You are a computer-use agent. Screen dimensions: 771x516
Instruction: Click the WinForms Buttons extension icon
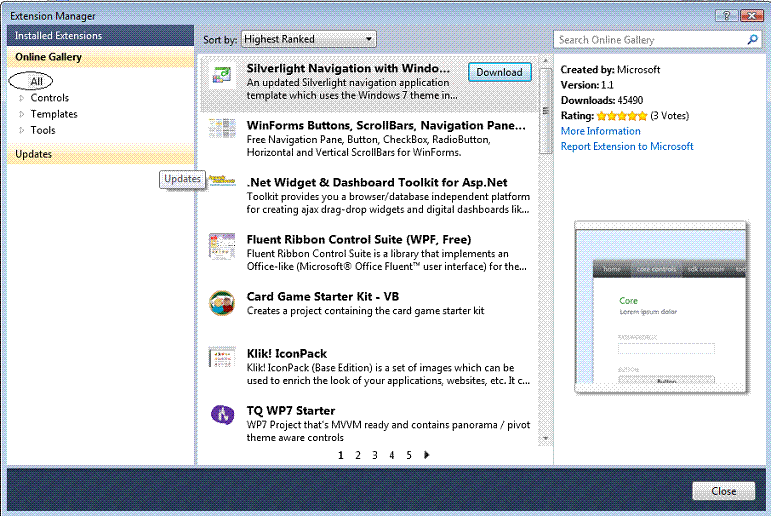[222, 128]
